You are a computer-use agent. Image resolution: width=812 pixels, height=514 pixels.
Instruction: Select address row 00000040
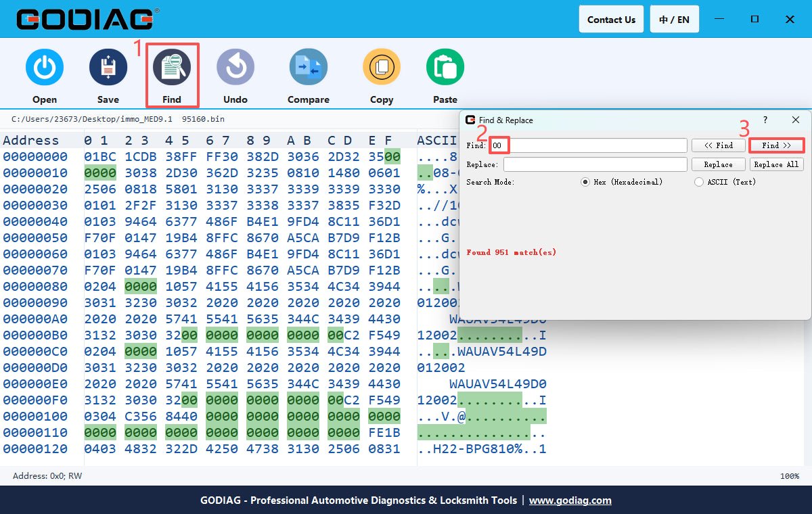pyautogui.click(x=35, y=222)
